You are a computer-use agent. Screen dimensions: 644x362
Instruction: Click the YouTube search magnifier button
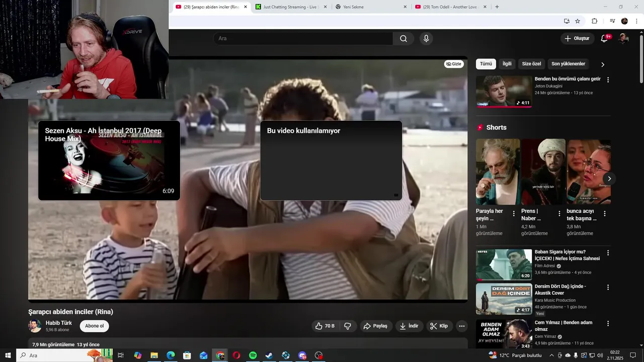[x=404, y=39]
